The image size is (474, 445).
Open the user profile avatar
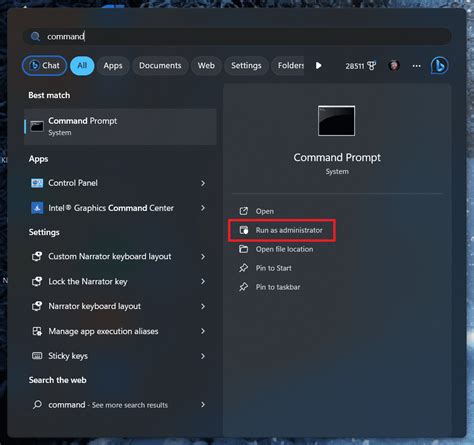pos(394,65)
